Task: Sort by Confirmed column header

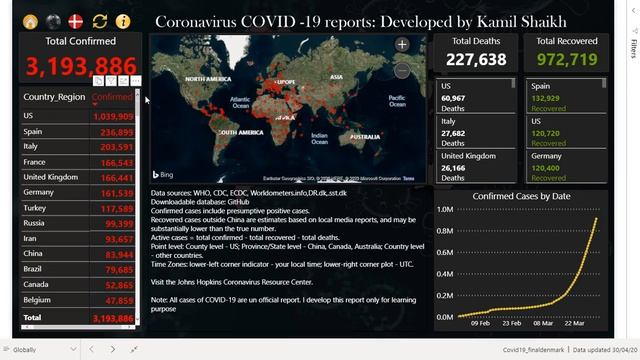Action: (112, 97)
